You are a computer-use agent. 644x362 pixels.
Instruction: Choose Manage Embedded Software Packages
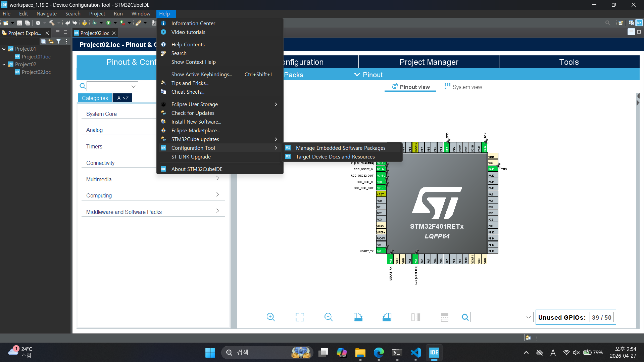(x=343, y=148)
